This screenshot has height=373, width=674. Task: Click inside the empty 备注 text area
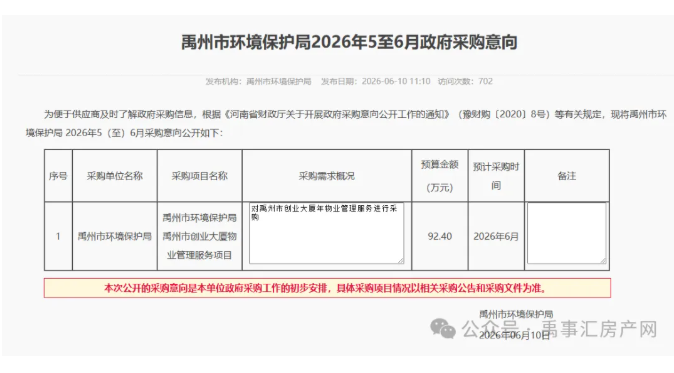pyautogui.click(x=567, y=233)
